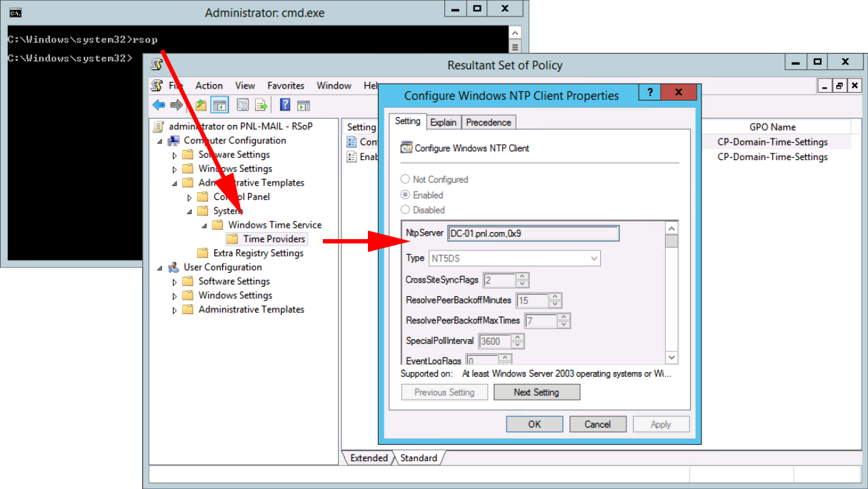Click the settings list vertical scrollbar thumb
The image size is (868, 489).
[x=672, y=241]
